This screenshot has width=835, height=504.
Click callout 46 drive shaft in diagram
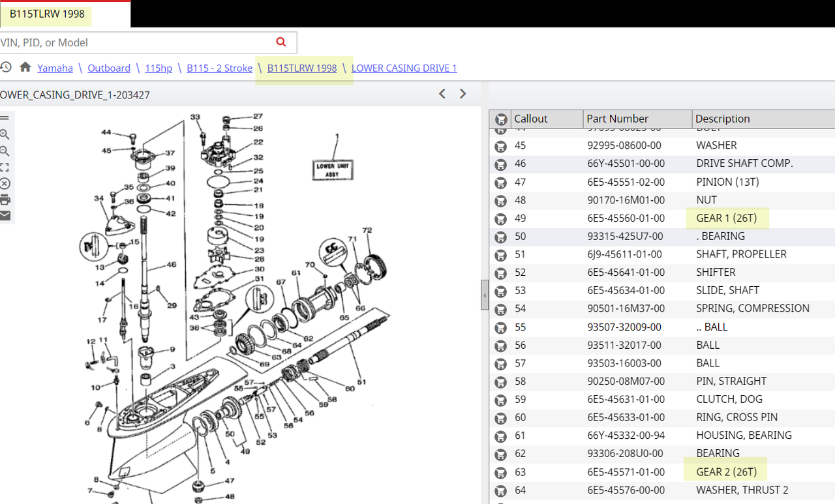[x=172, y=265]
